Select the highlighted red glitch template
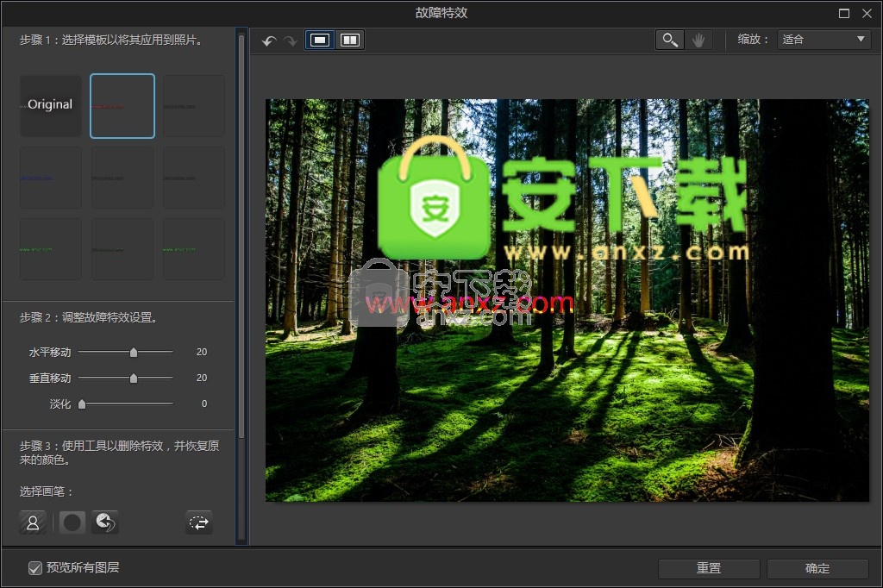Image resolution: width=883 pixels, height=588 pixels. coord(122,106)
